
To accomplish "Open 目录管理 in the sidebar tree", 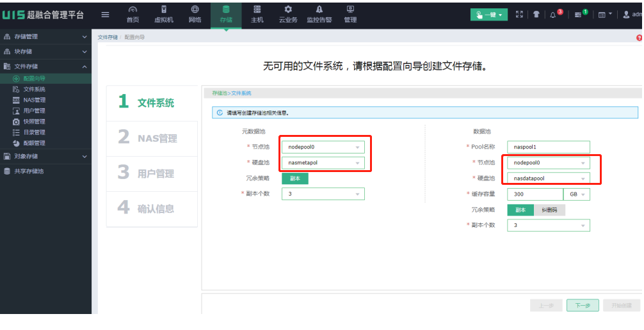I will tap(34, 132).
